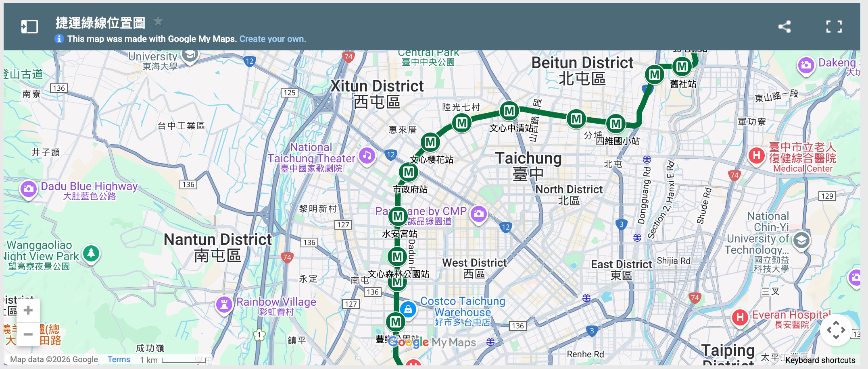This screenshot has height=369, width=868.
Task: Click the map pan control icon
Action: [x=836, y=330]
